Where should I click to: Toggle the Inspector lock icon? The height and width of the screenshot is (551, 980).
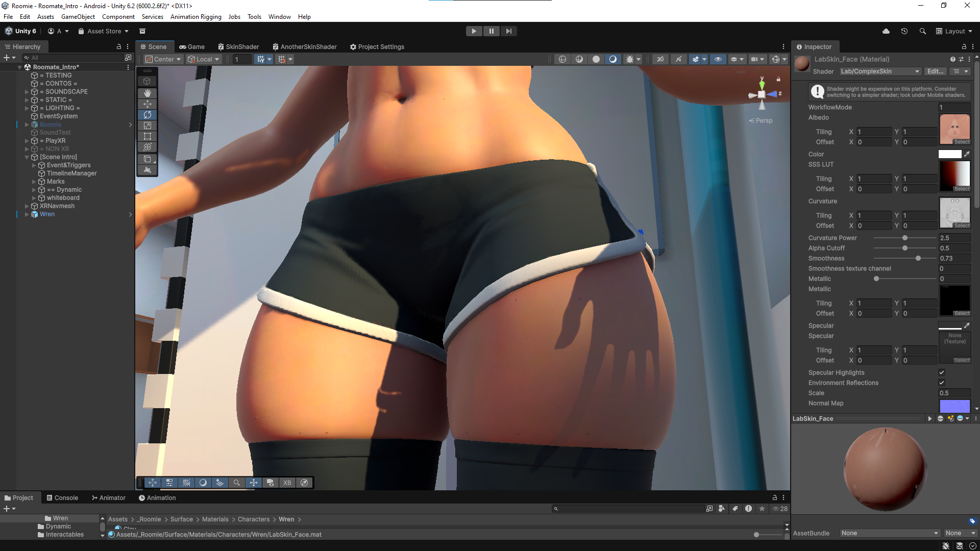click(964, 46)
